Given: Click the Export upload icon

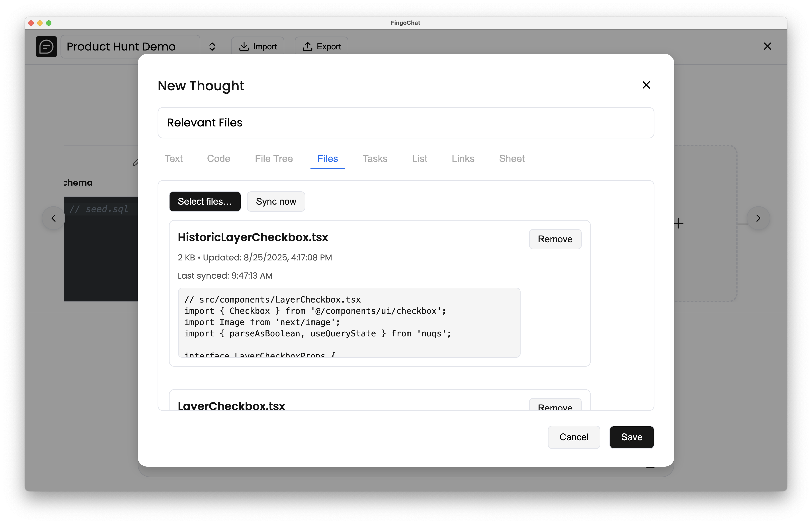Looking at the screenshot, I should click(307, 47).
